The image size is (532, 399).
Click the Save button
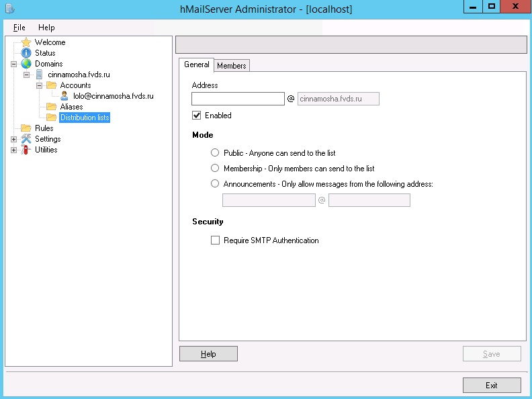[492, 354]
